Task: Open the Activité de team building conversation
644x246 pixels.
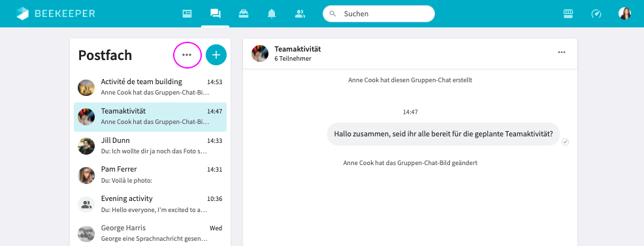Action: 150,87
